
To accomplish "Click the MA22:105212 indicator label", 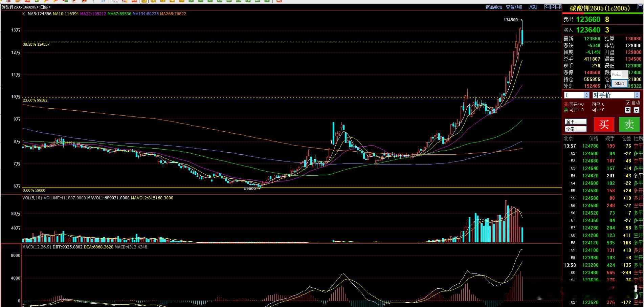I will click(x=93, y=14).
